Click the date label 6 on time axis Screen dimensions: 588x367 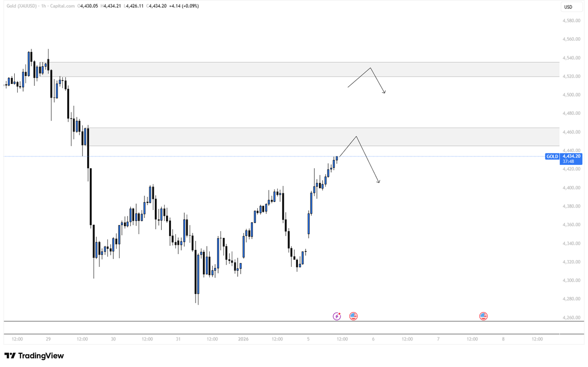pos(373,339)
